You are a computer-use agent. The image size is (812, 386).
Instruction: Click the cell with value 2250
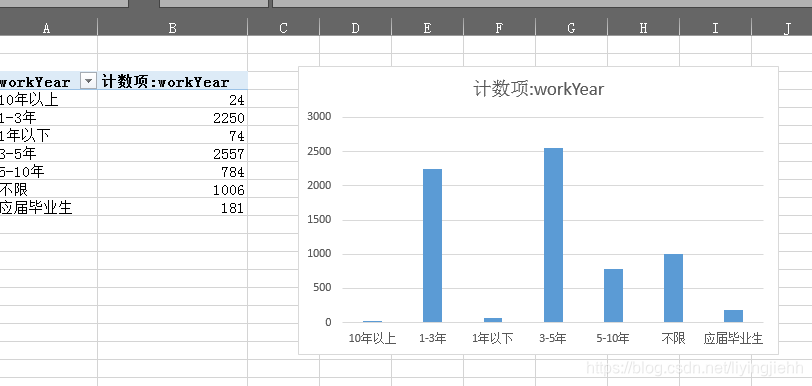[172, 117]
